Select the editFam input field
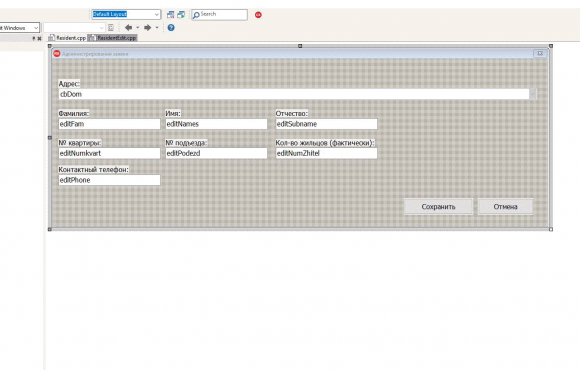This screenshot has height=370, width=580. (x=109, y=124)
